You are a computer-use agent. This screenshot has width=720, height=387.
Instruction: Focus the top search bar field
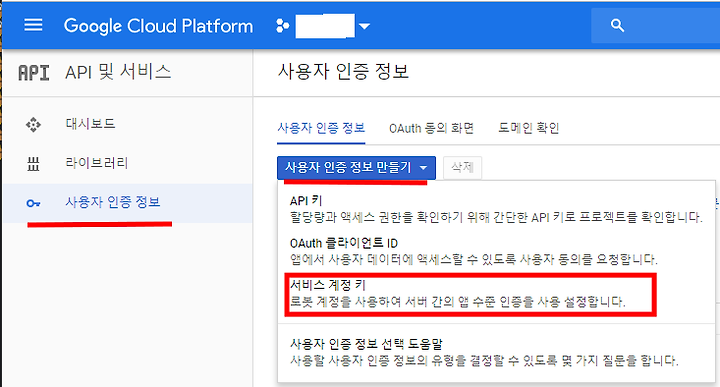[655, 25]
